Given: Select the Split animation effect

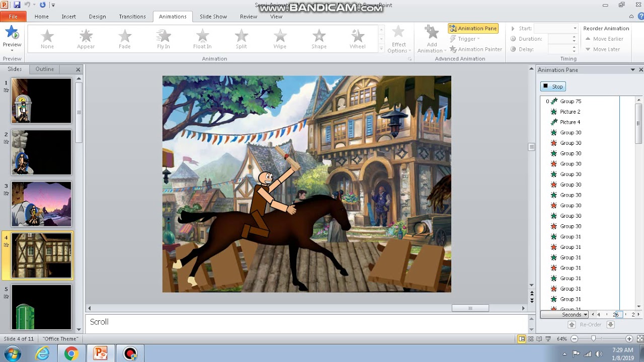Looking at the screenshot, I should pyautogui.click(x=242, y=39).
